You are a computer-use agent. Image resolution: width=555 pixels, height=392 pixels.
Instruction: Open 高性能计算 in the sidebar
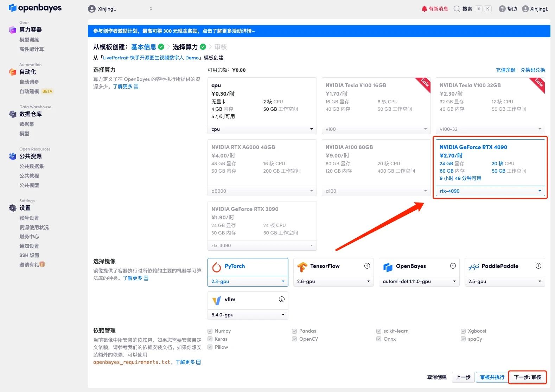tap(32, 49)
